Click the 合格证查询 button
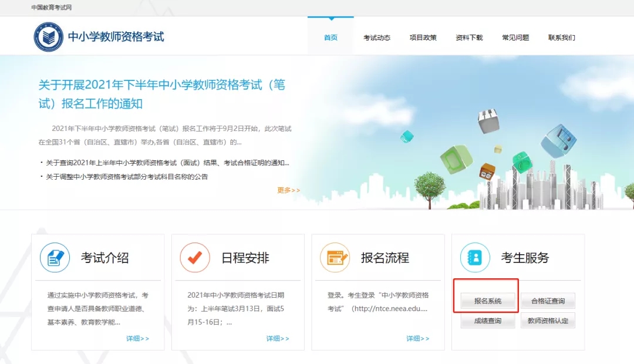Image resolution: width=634 pixels, height=364 pixels. tap(548, 300)
